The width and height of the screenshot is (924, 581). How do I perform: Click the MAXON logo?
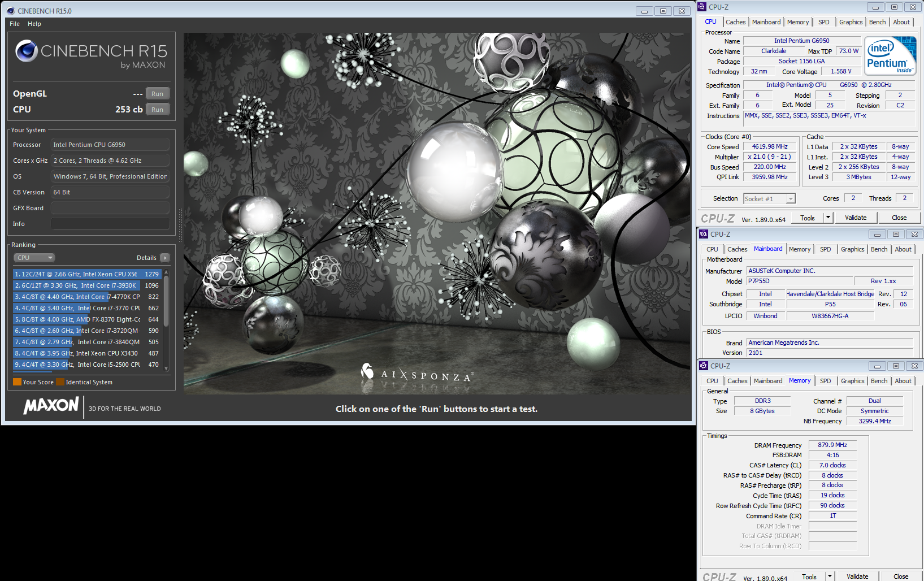tap(51, 405)
